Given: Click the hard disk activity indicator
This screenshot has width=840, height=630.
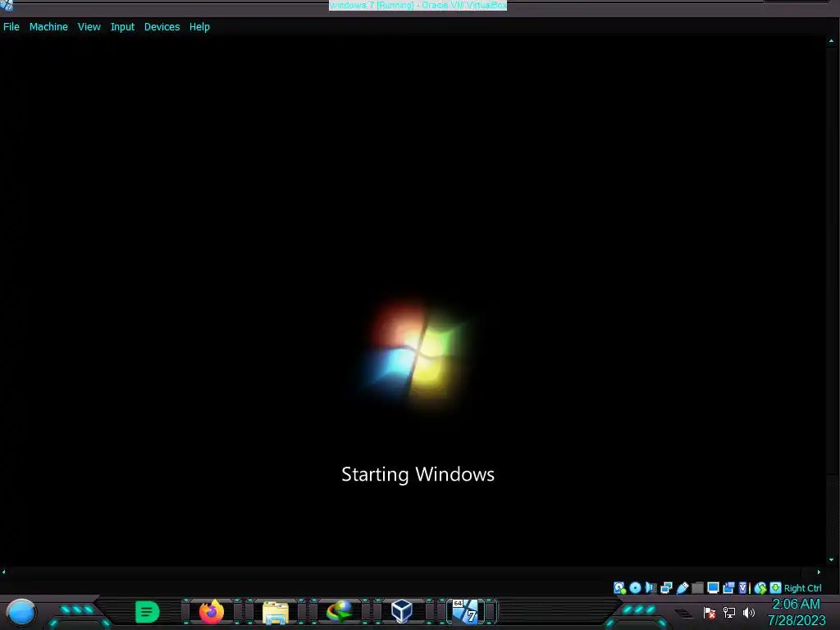Looking at the screenshot, I should tap(620, 587).
